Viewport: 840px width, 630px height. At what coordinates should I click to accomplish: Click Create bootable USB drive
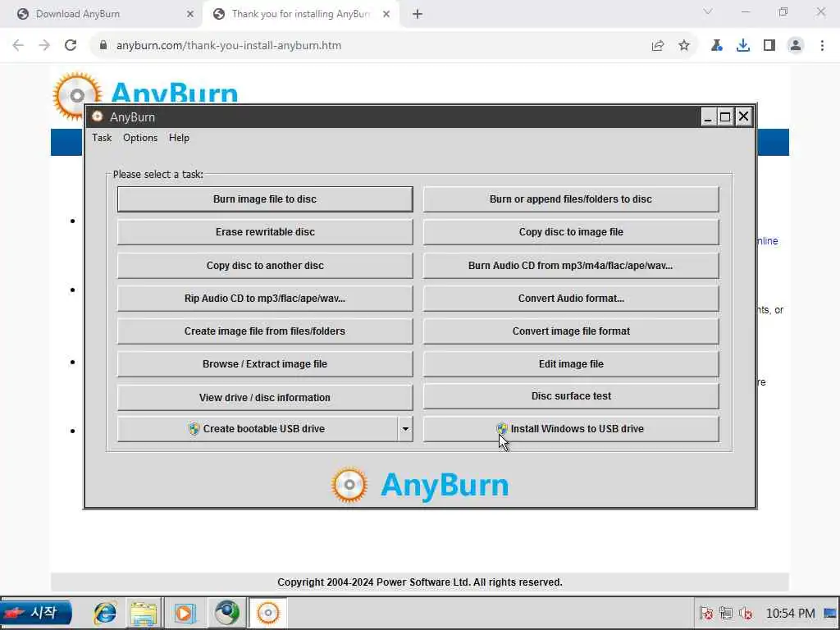[x=258, y=429]
